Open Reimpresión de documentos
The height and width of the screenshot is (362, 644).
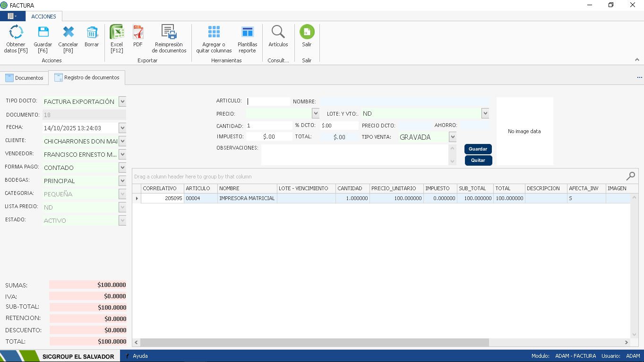pos(169,33)
